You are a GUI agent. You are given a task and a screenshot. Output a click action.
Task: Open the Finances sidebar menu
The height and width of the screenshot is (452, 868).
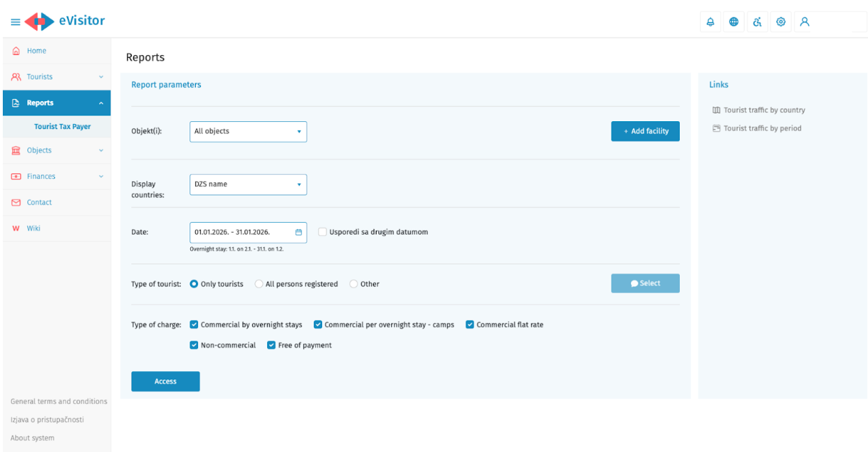pyautogui.click(x=56, y=176)
